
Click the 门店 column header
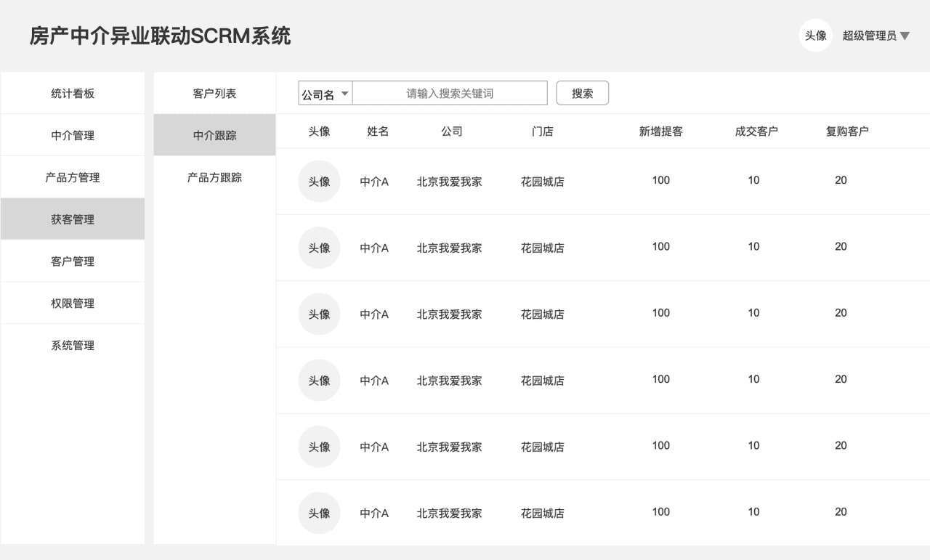(x=542, y=131)
